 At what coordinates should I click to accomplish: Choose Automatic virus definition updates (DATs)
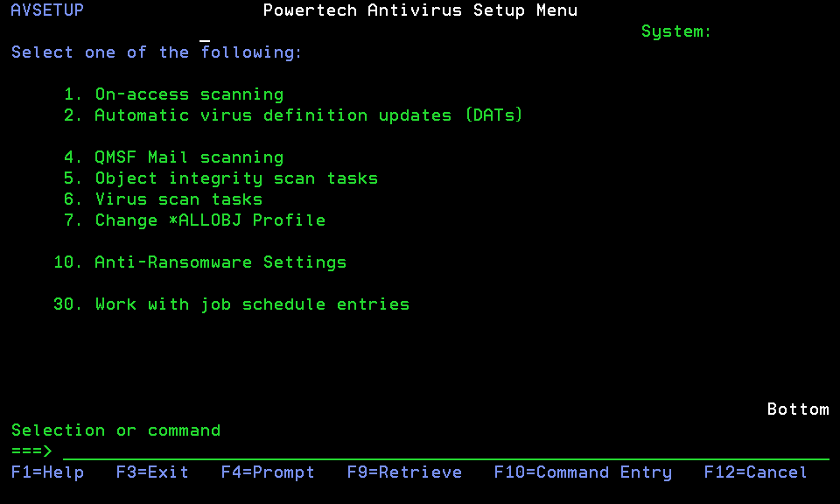[308, 115]
